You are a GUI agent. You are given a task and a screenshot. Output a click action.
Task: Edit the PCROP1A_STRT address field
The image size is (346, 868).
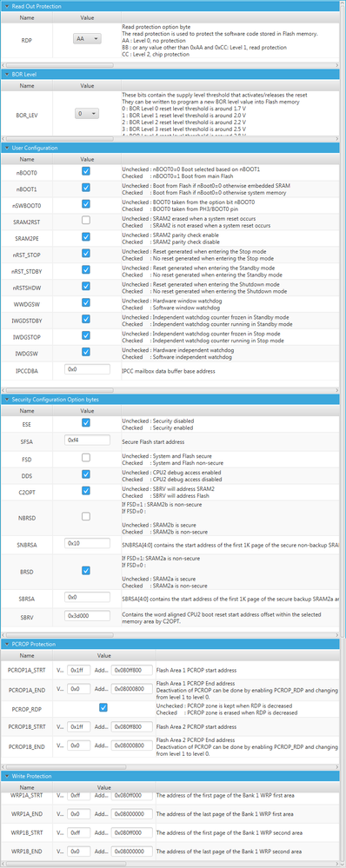pos(131,670)
